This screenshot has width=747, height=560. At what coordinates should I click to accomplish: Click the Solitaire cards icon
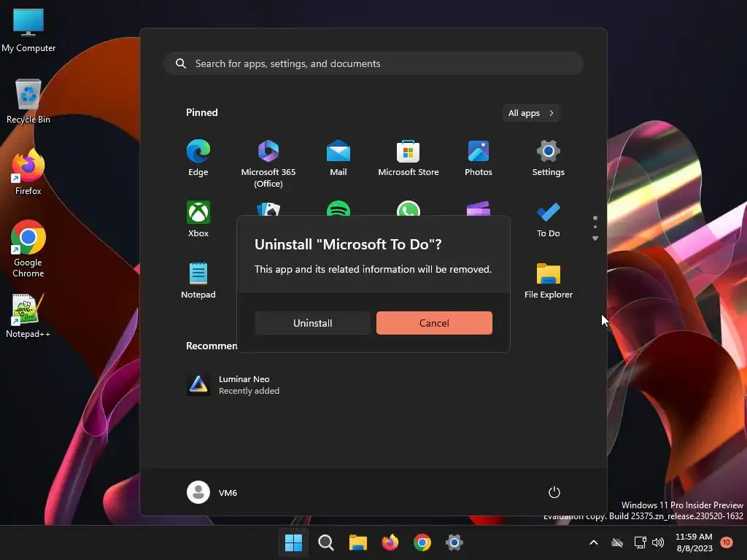point(268,209)
